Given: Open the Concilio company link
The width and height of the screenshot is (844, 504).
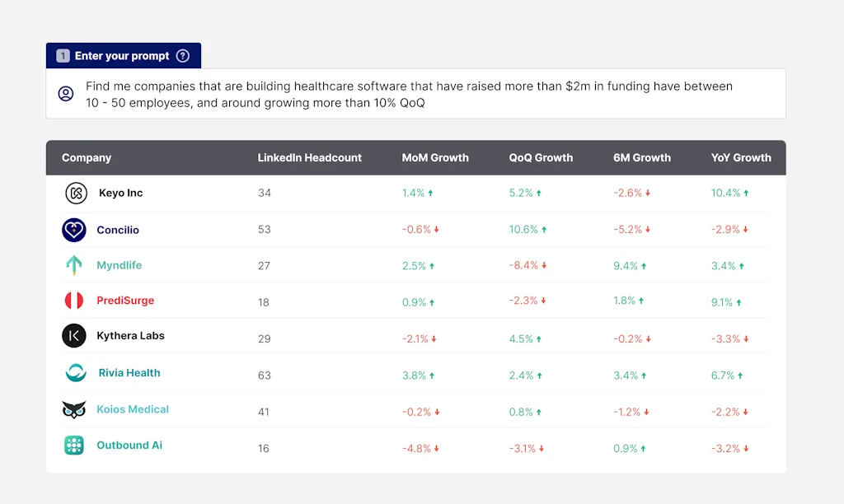Looking at the screenshot, I should pos(118,230).
